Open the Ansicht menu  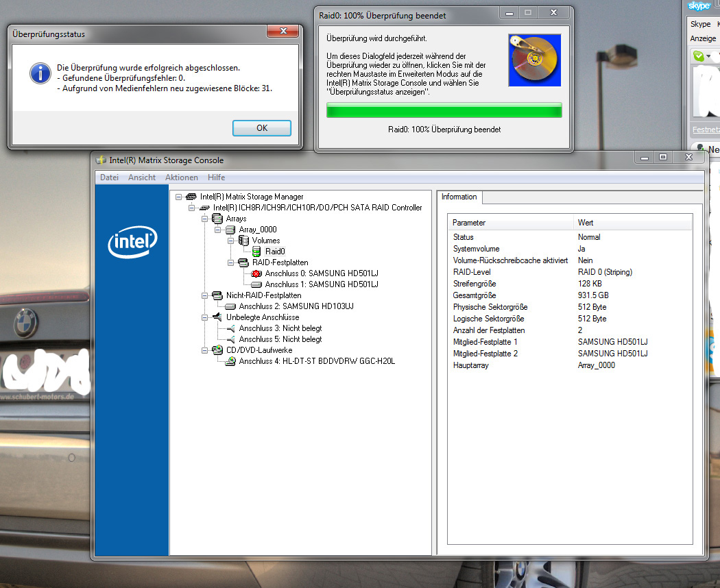point(142,177)
